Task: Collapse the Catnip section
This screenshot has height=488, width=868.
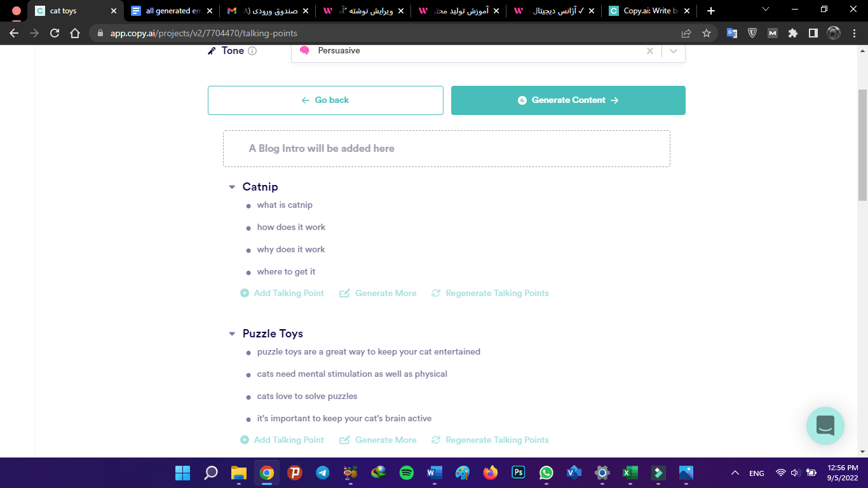Action: [x=232, y=187]
